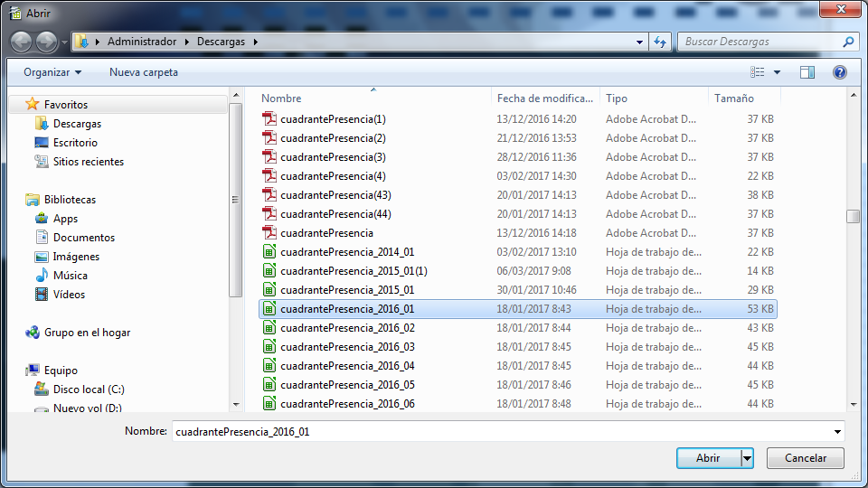Image resolution: width=868 pixels, height=488 pixels.
Task: Change view with the view mode icon
Action: click(x=758, y=72)
